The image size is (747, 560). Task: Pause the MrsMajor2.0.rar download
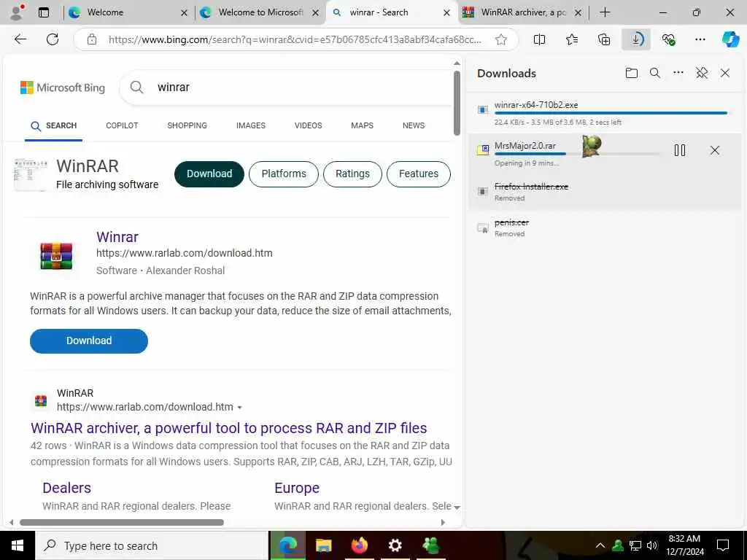[680, 150]
